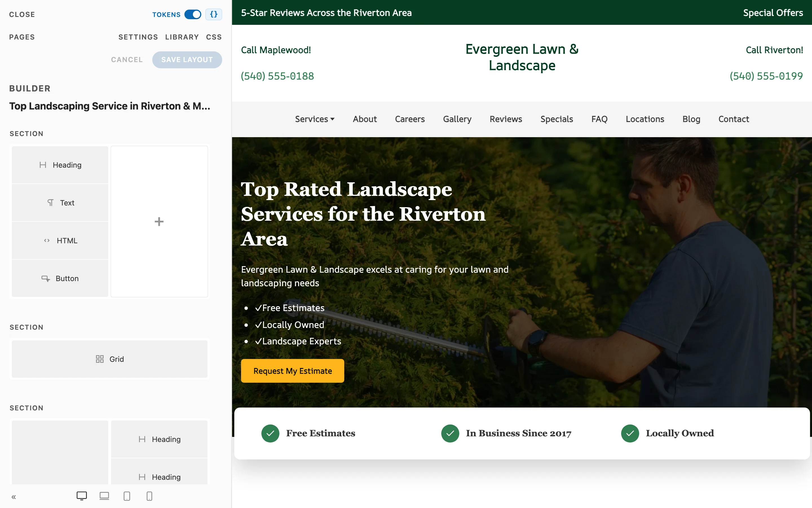This screenshot has width=812, height=508.
Task: Select the empty left column block in third section
Action: 60,453
